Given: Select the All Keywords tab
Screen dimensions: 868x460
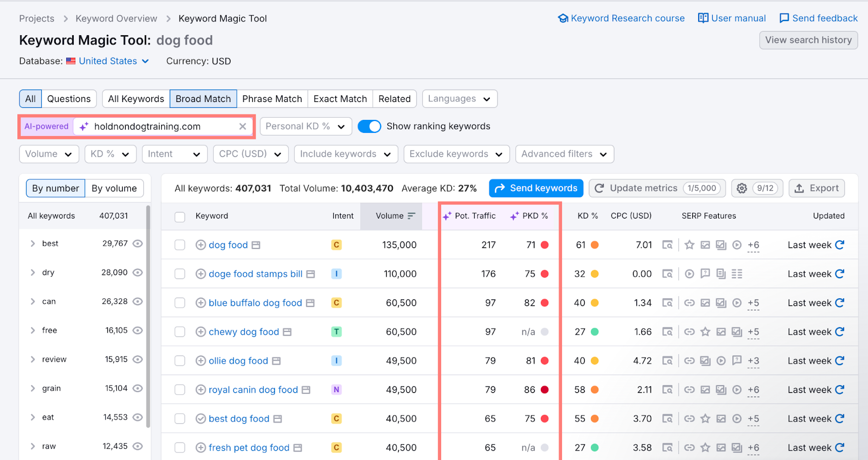Looking at the screenshot, I should tap(136, 99).
